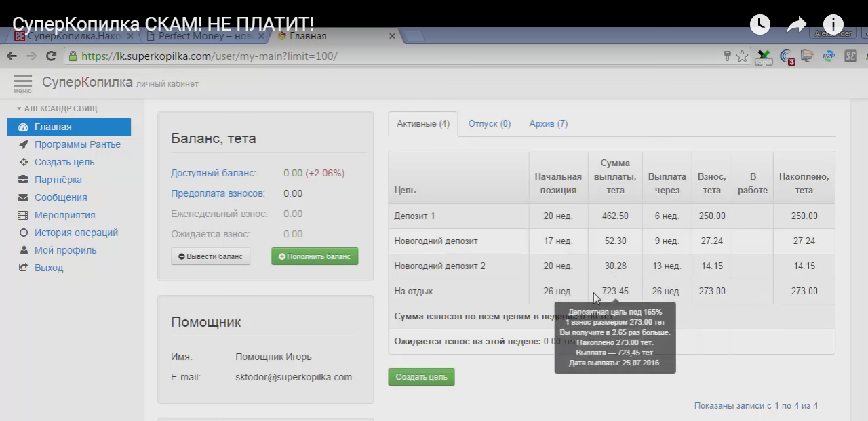Click the Депозит 1 row name
Screen dimensions: 868x421
pos(414,216)
